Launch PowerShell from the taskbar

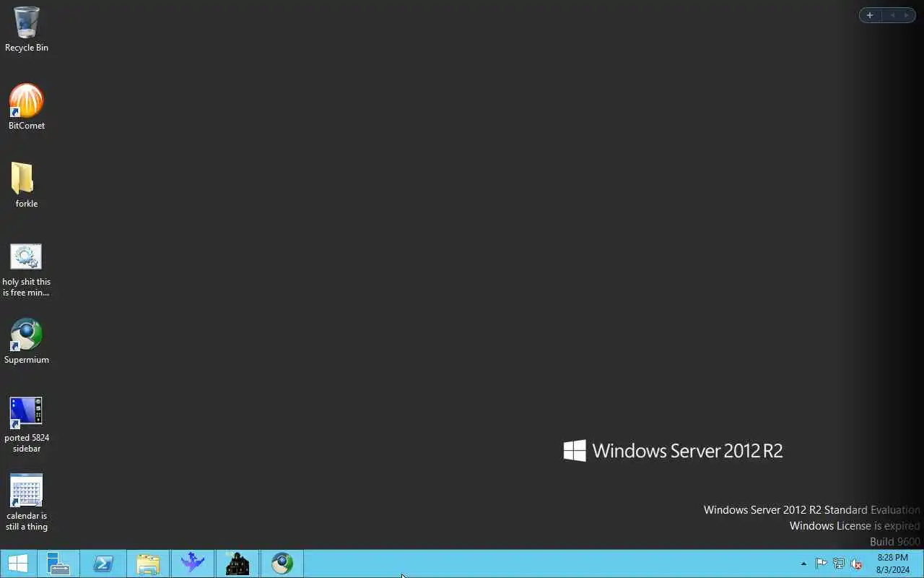pyautogui.click(x=103, y=564)
